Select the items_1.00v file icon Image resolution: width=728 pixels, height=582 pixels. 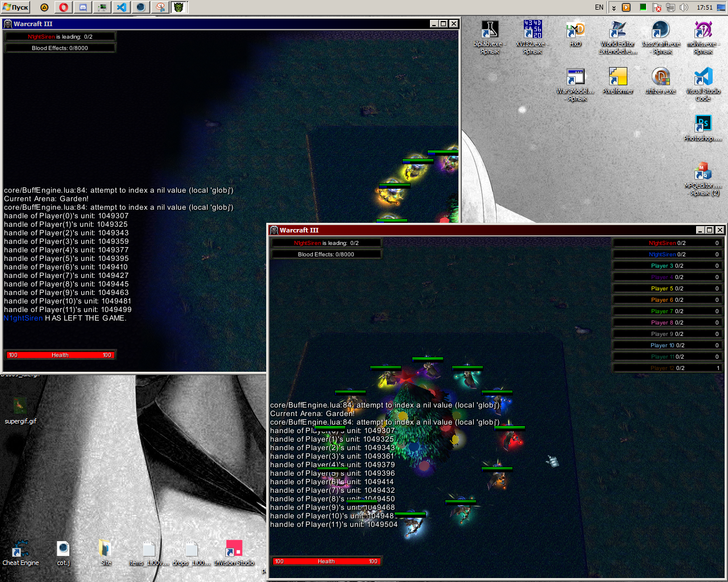coord(148,553)
